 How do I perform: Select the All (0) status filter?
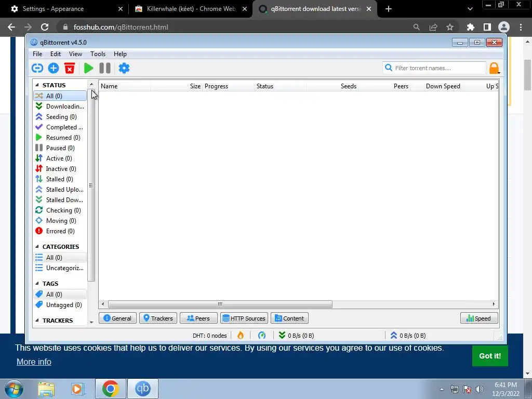click(x=60, y=96)
